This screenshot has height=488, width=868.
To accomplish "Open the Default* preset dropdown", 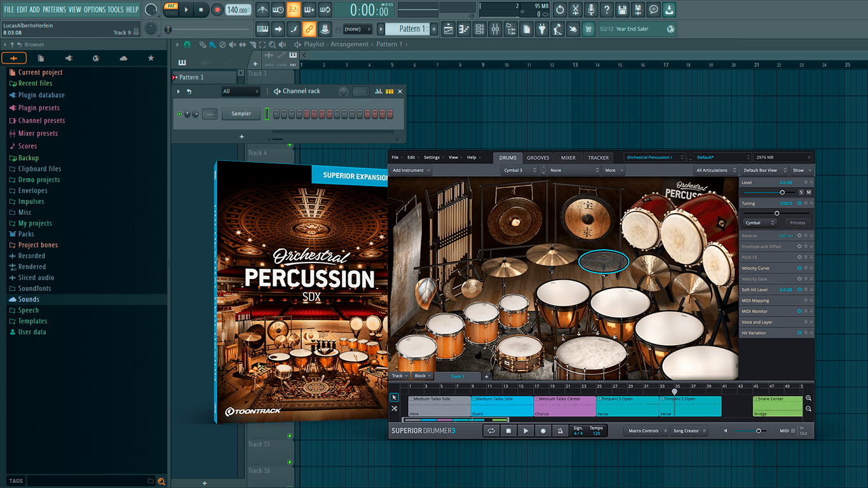I will click(x=722, y=158).
